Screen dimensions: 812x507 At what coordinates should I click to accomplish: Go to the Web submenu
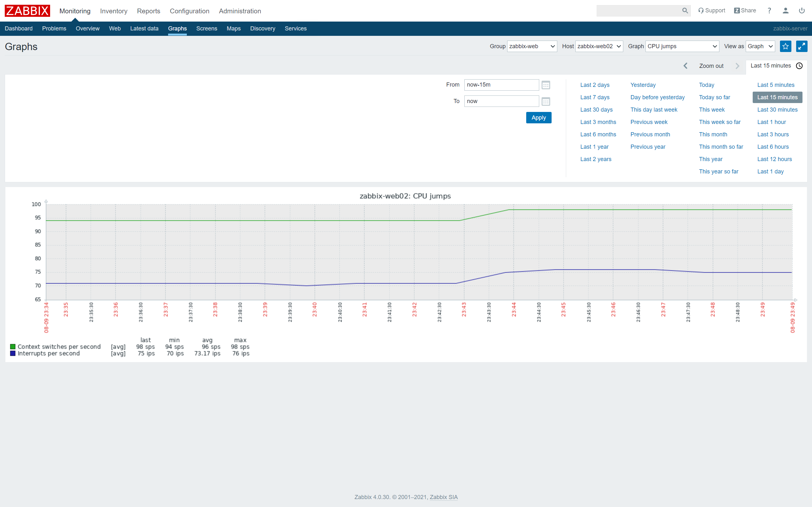point(115,29)
